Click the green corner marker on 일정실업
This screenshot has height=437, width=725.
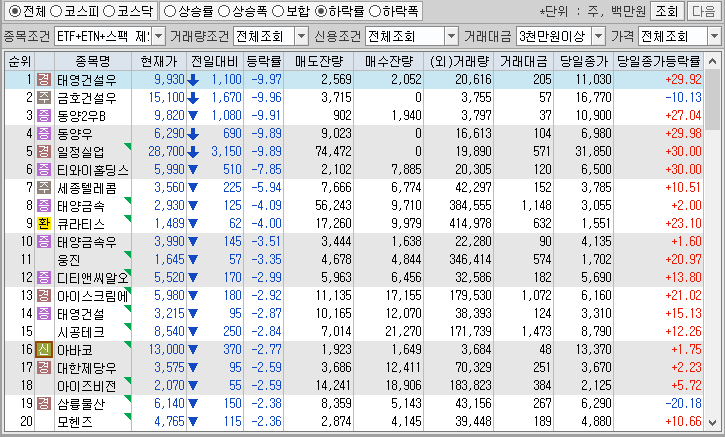(x=128, y=146)
